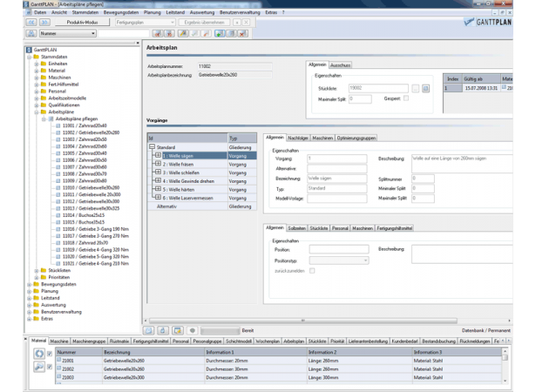Click the gray round status indicator
The image size is (536, 392).
[x=193, y=330]
